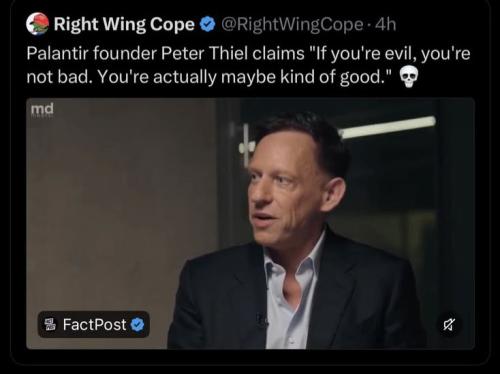This screenshot has width=500, height=374.
Task: Open the 4h timestamp permalink
Action: coord(386,24)
